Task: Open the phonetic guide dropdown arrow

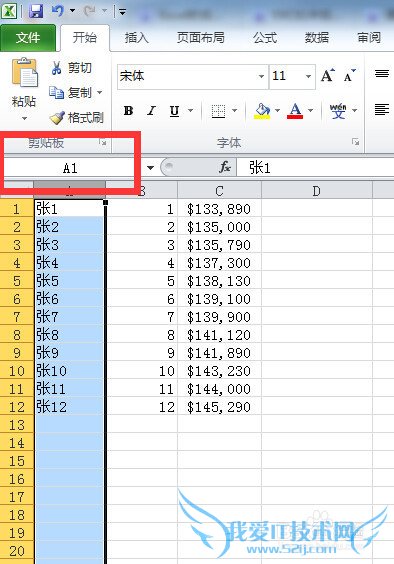Action: (x=355, y=110)
